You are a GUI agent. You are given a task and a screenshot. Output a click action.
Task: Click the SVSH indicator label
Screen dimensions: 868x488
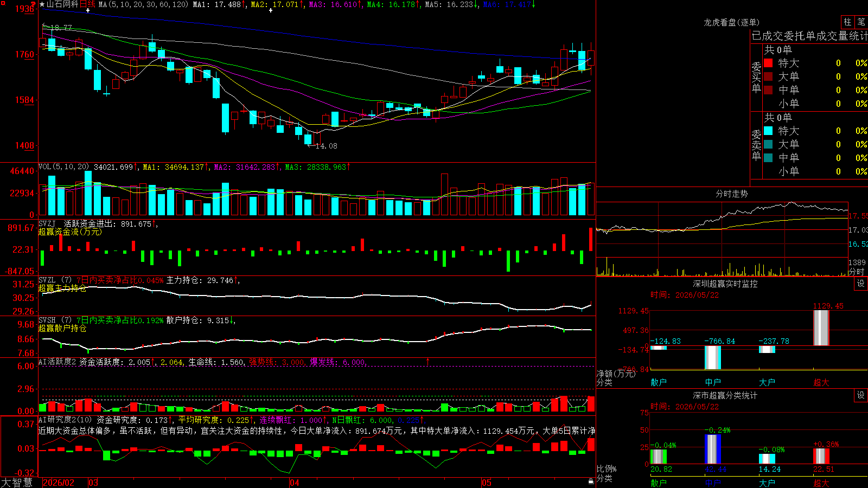[x=47, y=320]
